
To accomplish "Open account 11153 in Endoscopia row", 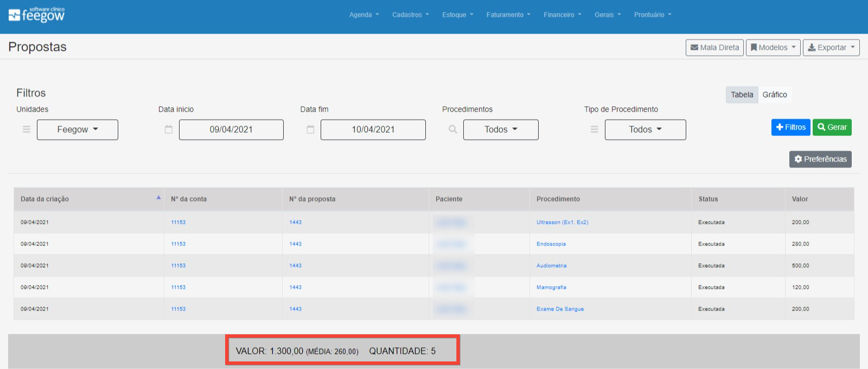I will click(178, 244).
